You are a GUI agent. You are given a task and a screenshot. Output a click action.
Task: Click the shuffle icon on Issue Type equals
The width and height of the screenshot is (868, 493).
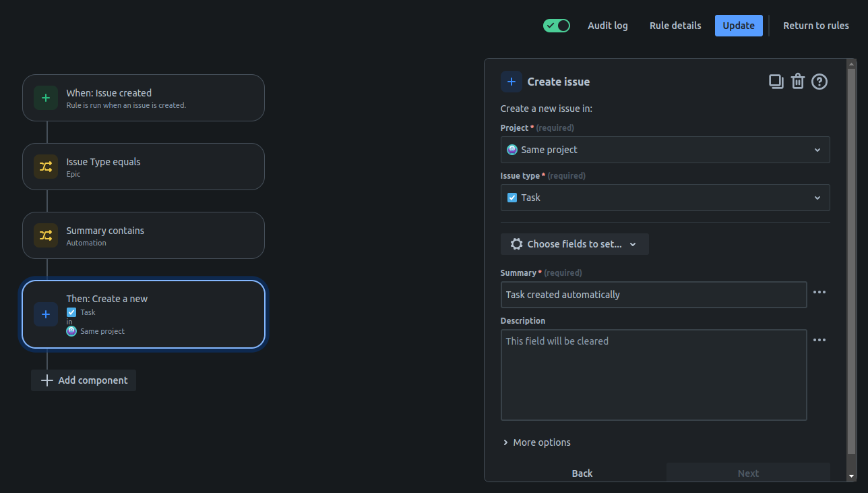(x=46, y=167)
